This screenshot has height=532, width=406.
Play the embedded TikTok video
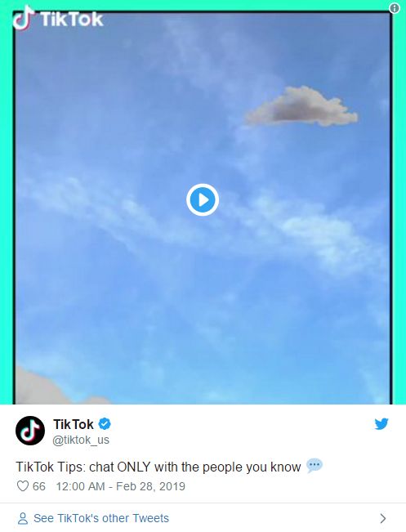(x=203, y=200)
